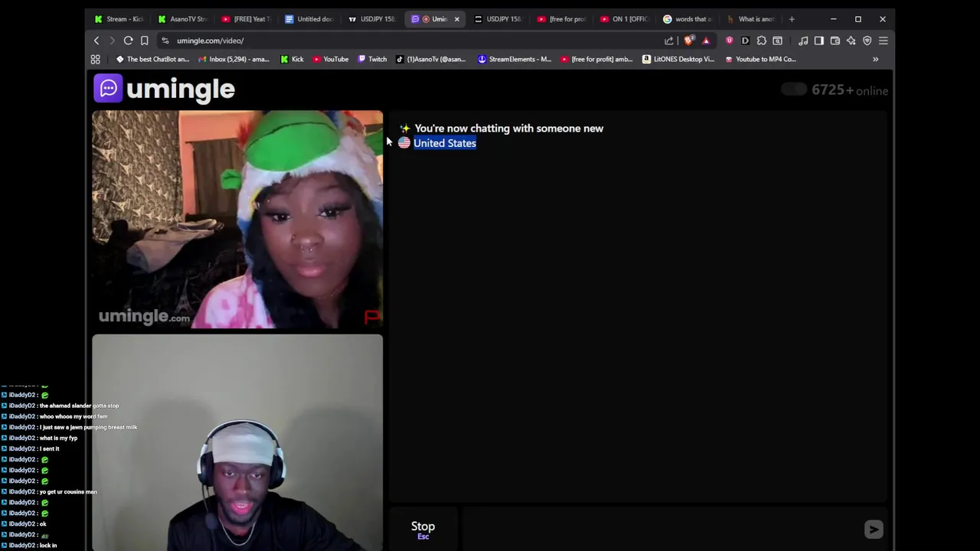Send message with the arrow button
Image resolution: width=980 pixels, height=551 pixels.
tap(874, 529)
